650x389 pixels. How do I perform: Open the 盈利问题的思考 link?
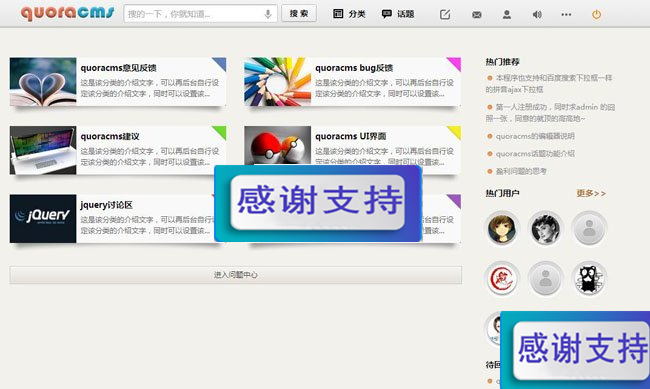click(x=521, y=171)
